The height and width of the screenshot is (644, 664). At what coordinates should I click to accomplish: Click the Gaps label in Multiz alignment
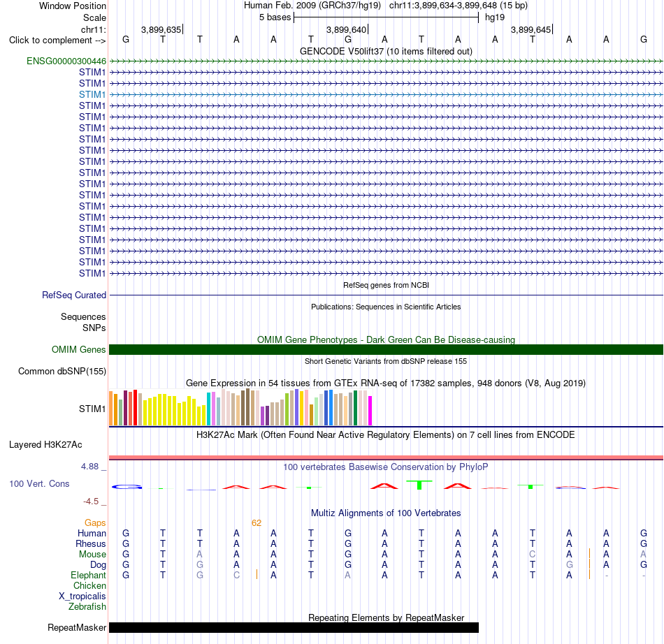[95, 523]
